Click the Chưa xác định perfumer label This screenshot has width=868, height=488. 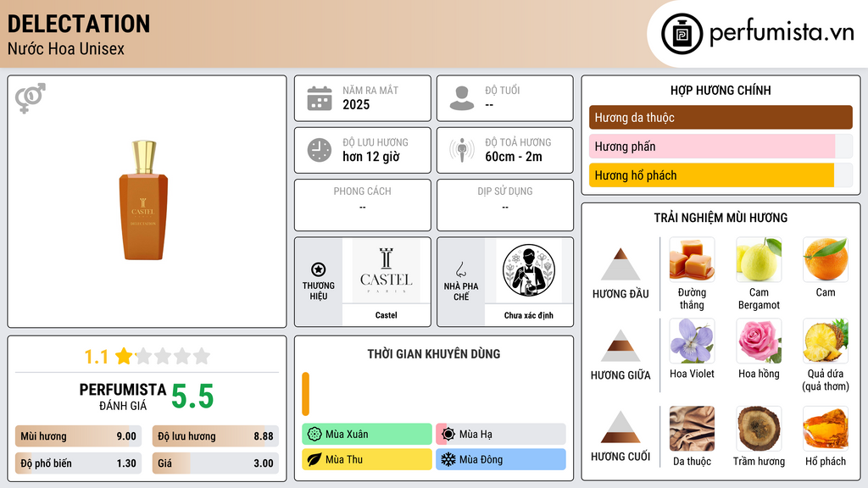529,315
